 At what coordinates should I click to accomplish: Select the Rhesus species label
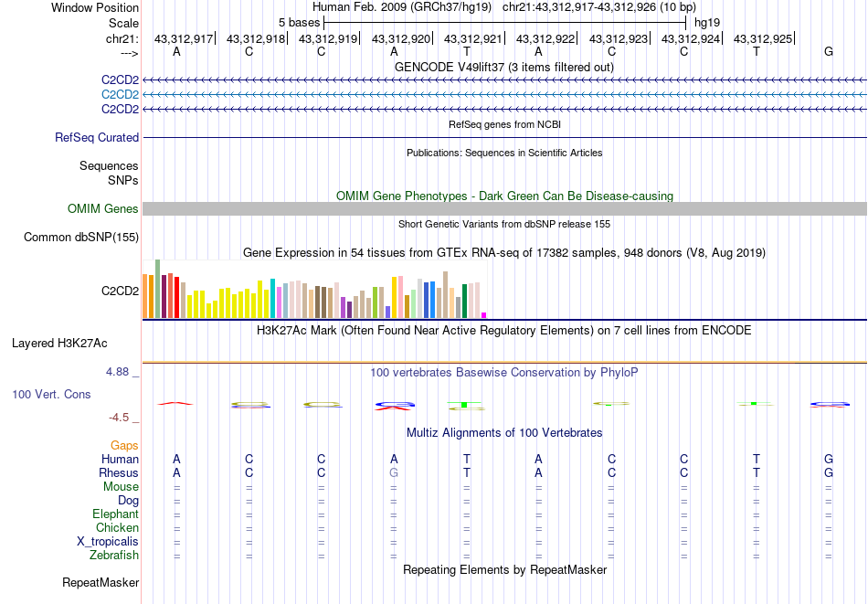click(x=119, y=472)
